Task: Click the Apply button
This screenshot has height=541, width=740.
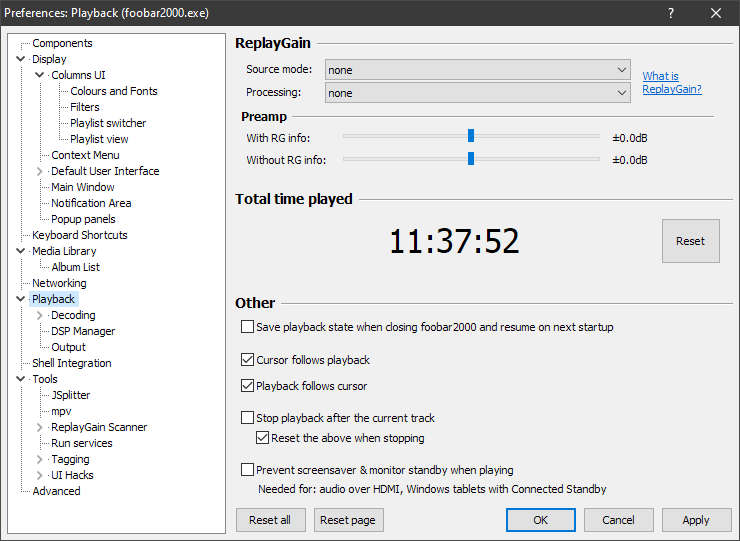Action: tap(695, 520)
